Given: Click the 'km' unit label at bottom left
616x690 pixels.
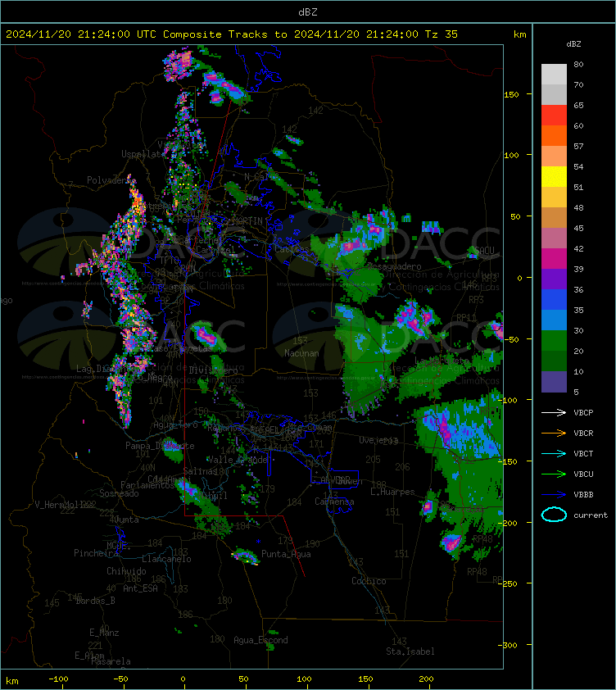Looking at the screenshot, I should (12, 681).
